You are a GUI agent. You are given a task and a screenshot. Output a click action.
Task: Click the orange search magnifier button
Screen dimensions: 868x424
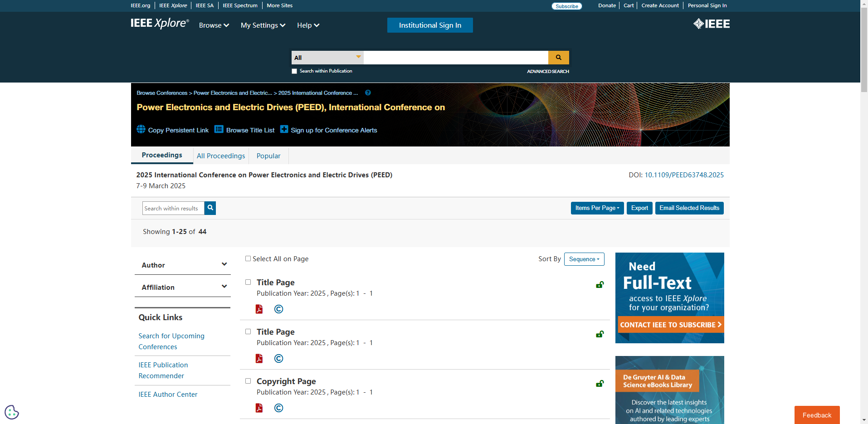tap(558, 58)
